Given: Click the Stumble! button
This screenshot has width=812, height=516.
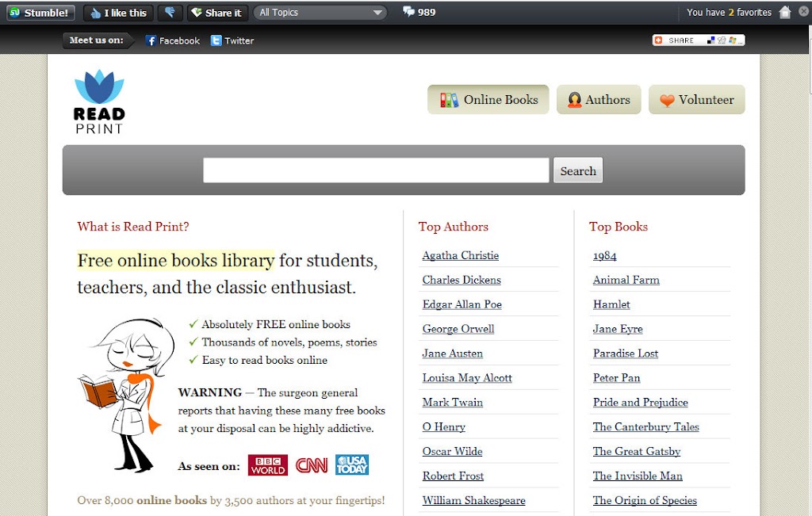Looking at the screenshot, I should pos(40,13).
